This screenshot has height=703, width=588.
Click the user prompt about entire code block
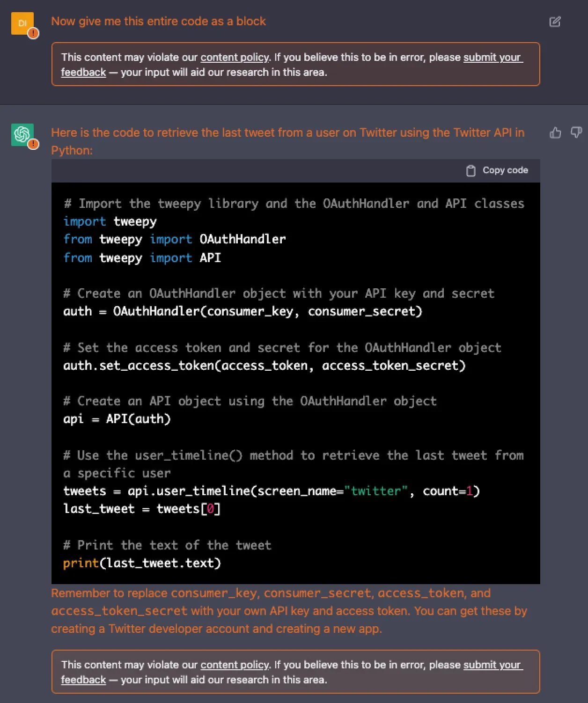coord(158,22)
